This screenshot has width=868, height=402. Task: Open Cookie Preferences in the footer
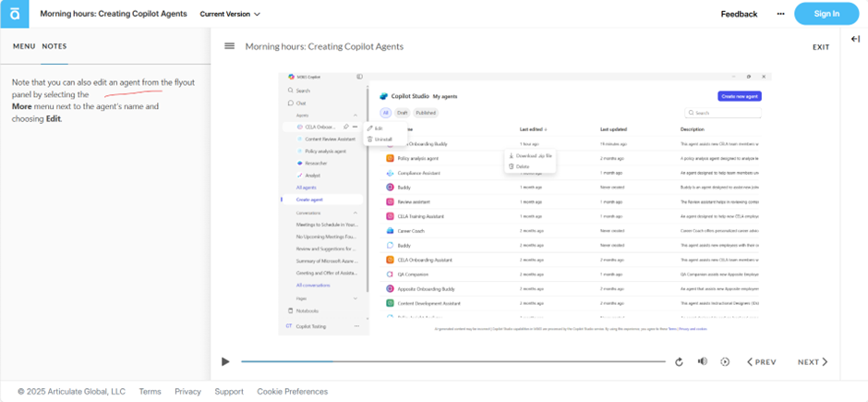click(x=293, y=392)
